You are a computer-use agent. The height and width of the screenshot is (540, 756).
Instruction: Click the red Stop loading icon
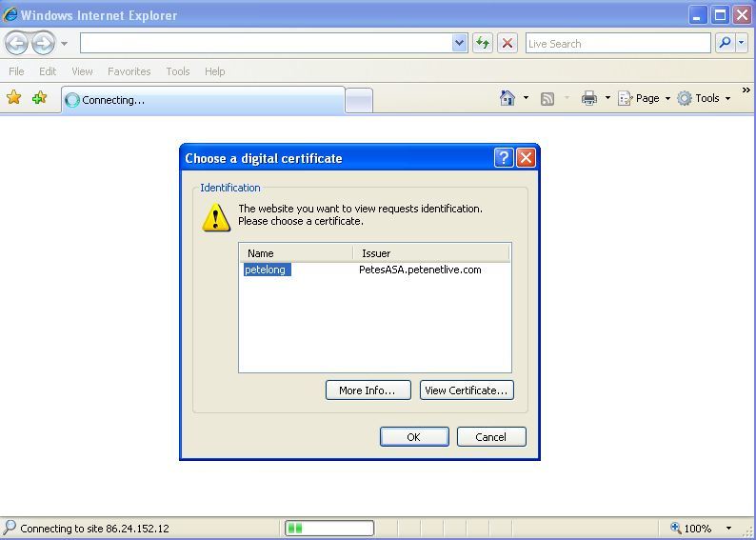click(x=507, y=44)
